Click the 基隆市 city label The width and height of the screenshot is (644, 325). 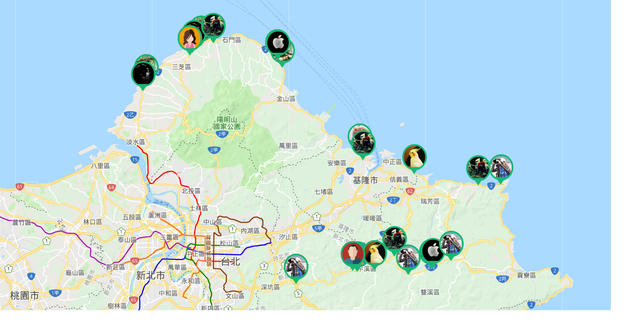[365, 180]
